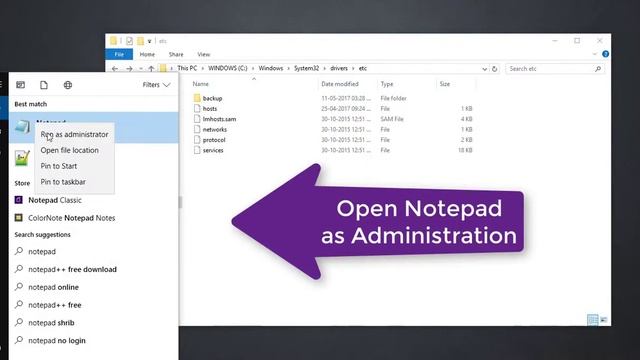Pick the 'notepad no login' suggestion
This screenshot has height=360, width=640.
click(x=57, y=340)
